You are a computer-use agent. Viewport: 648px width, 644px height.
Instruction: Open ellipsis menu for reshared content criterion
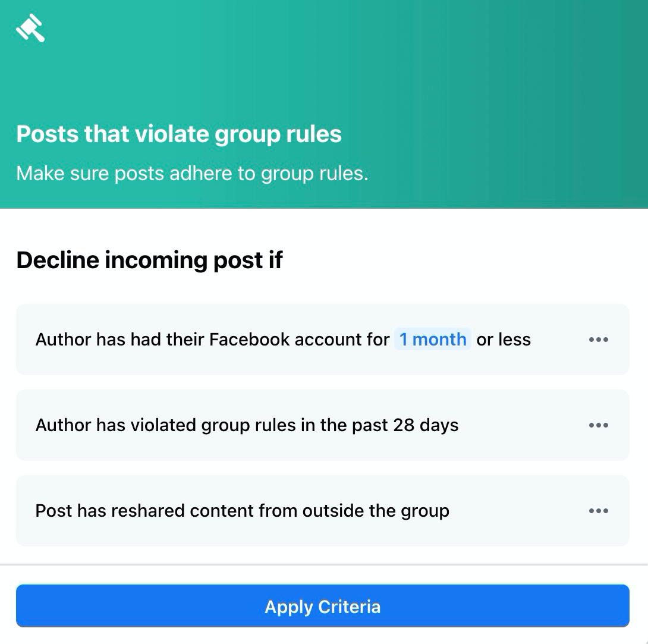599,510
